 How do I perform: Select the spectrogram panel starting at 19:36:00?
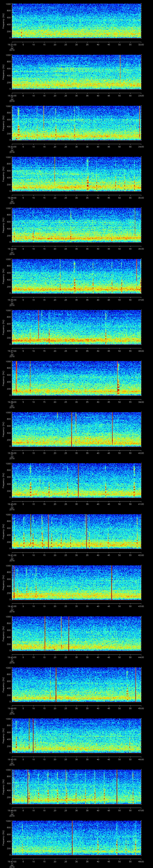click(x=76, y=276)
